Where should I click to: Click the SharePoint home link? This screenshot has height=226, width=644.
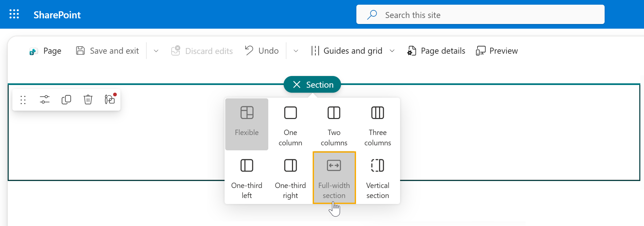click(57, 15)
